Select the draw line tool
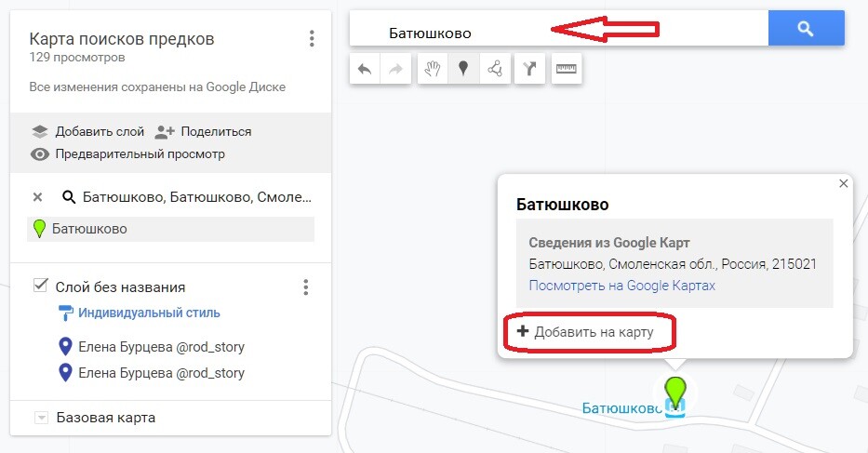 (494, 69)
